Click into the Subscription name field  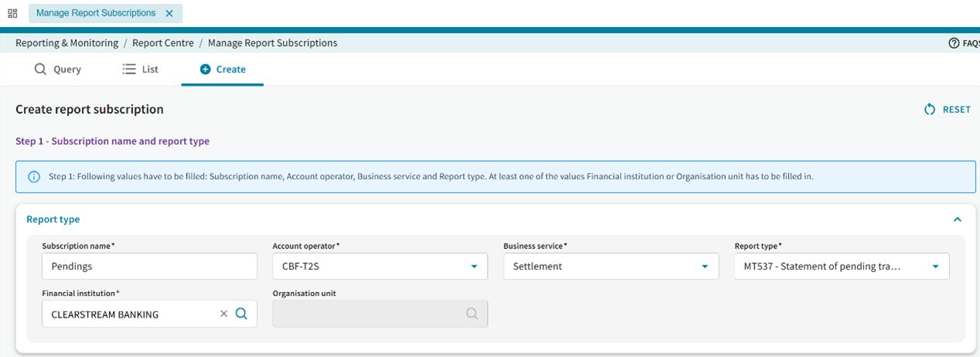tap(149, 267)
